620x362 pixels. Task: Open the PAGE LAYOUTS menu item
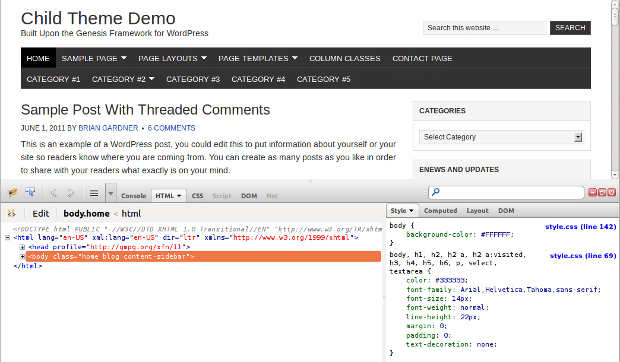(172, 58)
